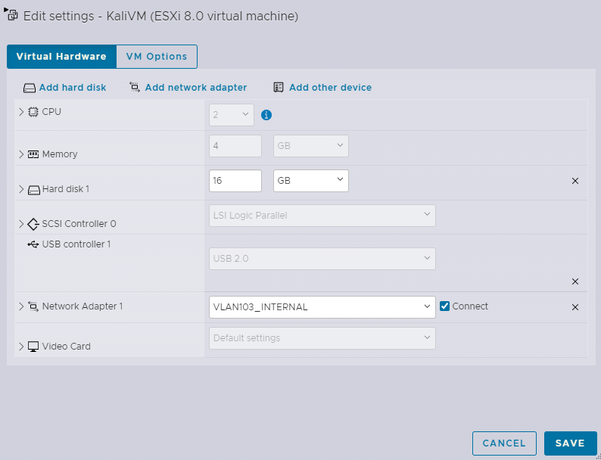
Task: Expand Network Adapter 1 details
Action: tap(21, 306)
